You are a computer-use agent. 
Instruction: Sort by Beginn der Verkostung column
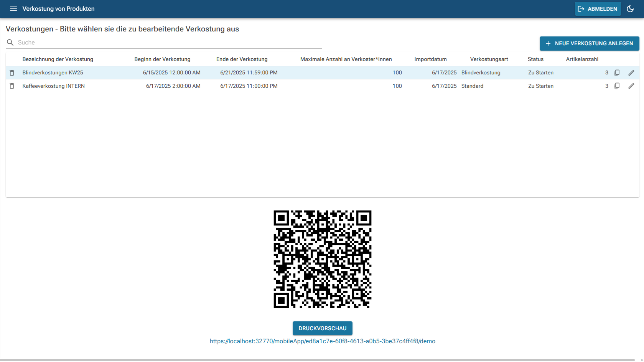coord(162,59)
